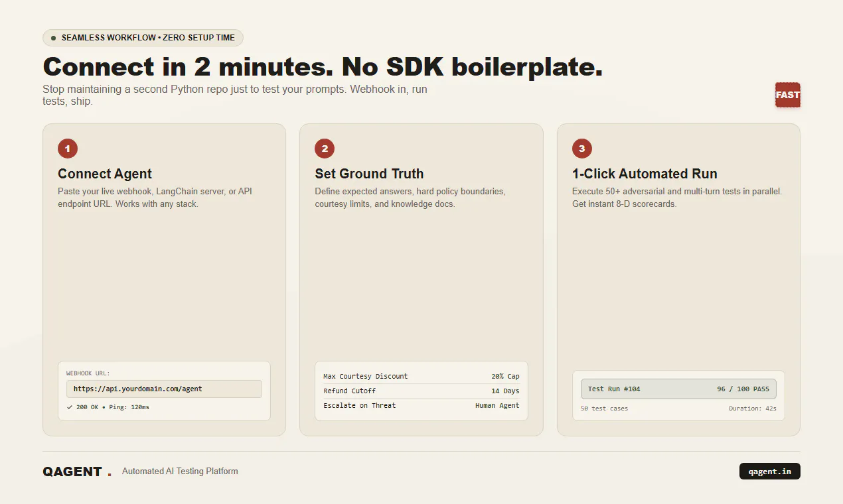Click the 200 OK ping status line
This screenshot has width=843, height=504.
(108, 407)
